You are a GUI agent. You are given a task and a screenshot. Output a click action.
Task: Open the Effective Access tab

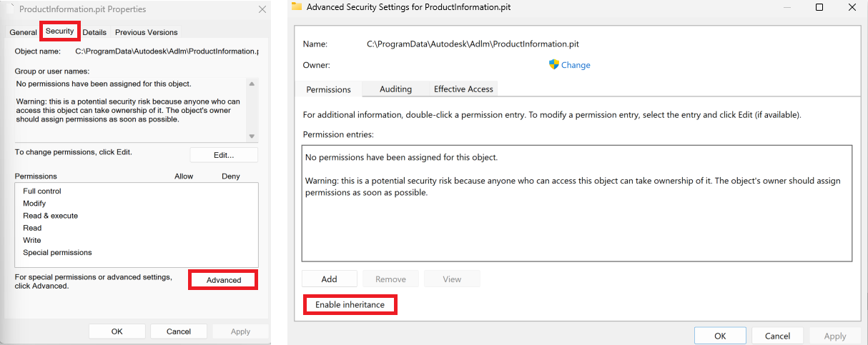[463, 89]
